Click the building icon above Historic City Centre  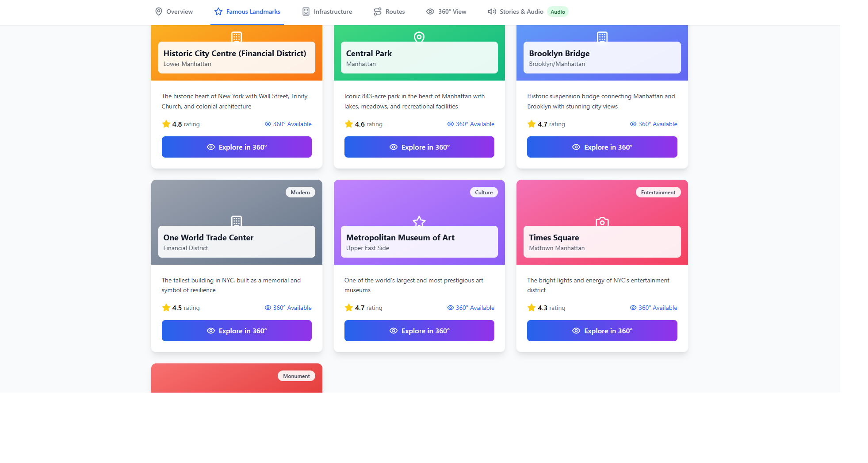[x=237, y=37]
